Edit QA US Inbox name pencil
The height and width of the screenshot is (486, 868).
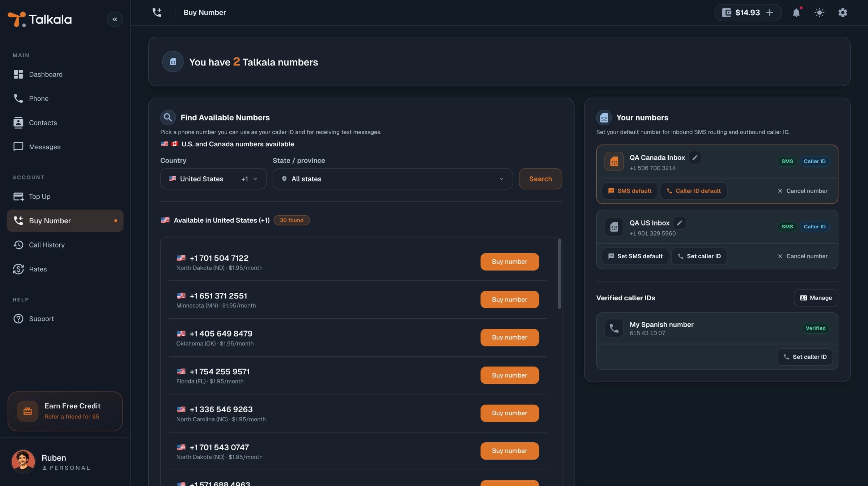coord(679,223)
